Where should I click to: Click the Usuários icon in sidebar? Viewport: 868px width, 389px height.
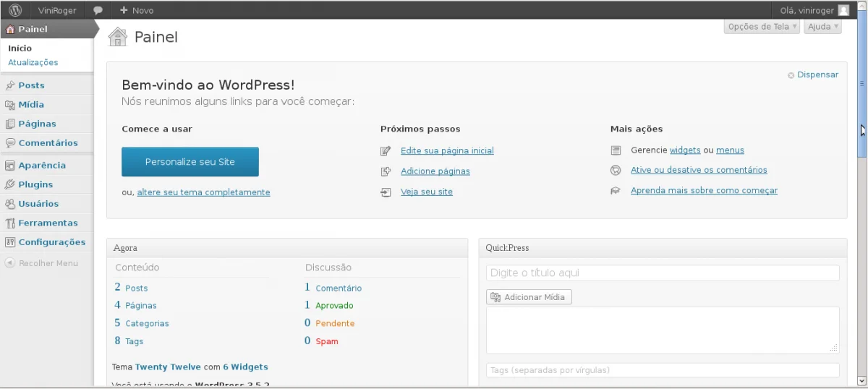click(10, 204)
